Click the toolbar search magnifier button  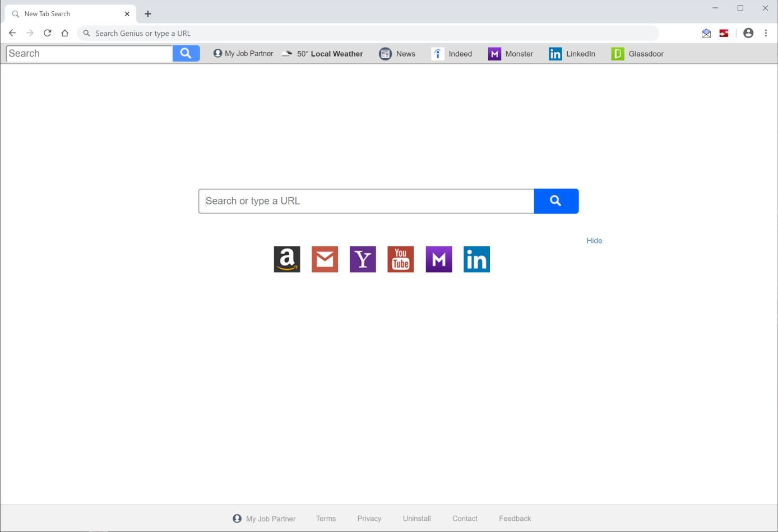pos(186,54)
